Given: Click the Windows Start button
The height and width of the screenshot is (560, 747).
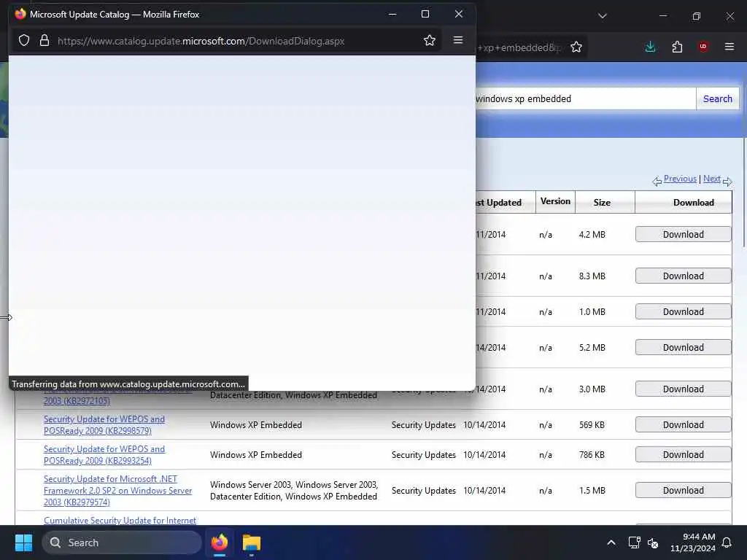Looking at the screenshot, I should [24, 542].
